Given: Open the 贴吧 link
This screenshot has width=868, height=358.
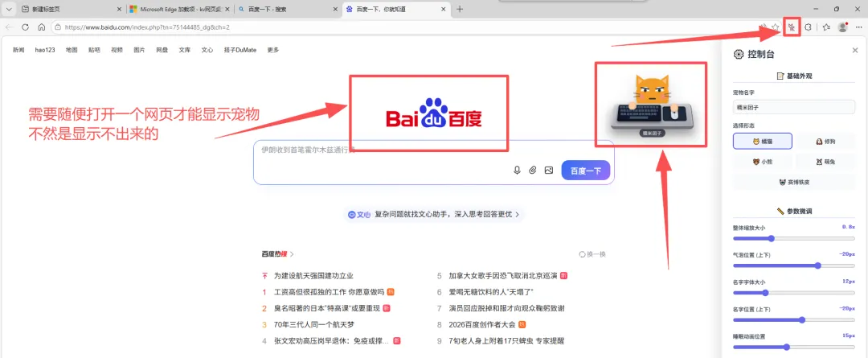Looking at the screenshot, I should click(x=94, y=50).
